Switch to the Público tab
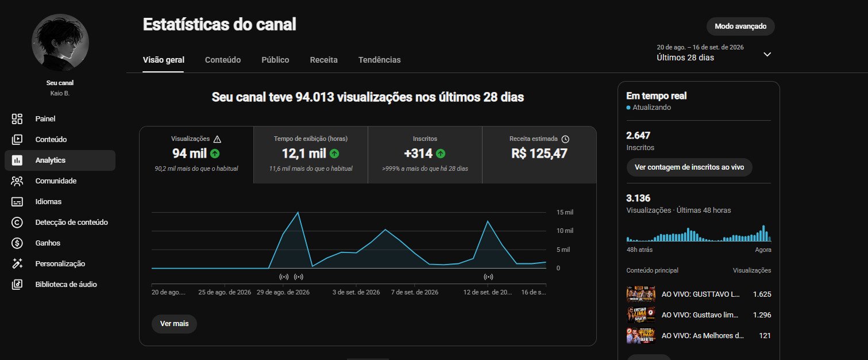Screen dimensions: 868x360 [x=275, y=60]
